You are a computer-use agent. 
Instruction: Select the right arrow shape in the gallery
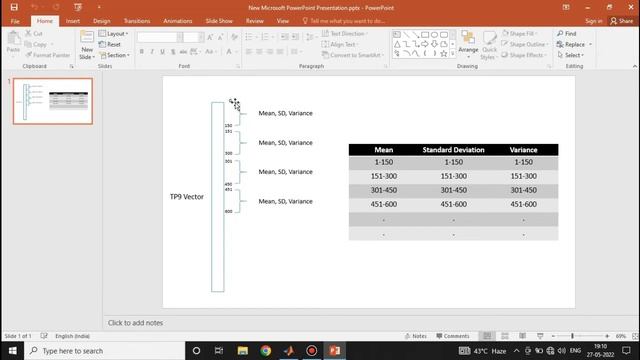pyautogui.click(x=425, y=44)
